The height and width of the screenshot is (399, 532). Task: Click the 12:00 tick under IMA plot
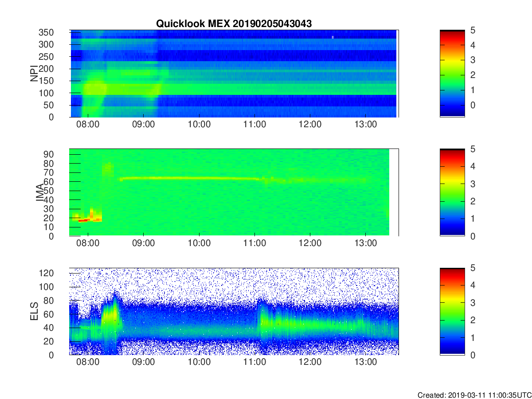tap(310, 243)
